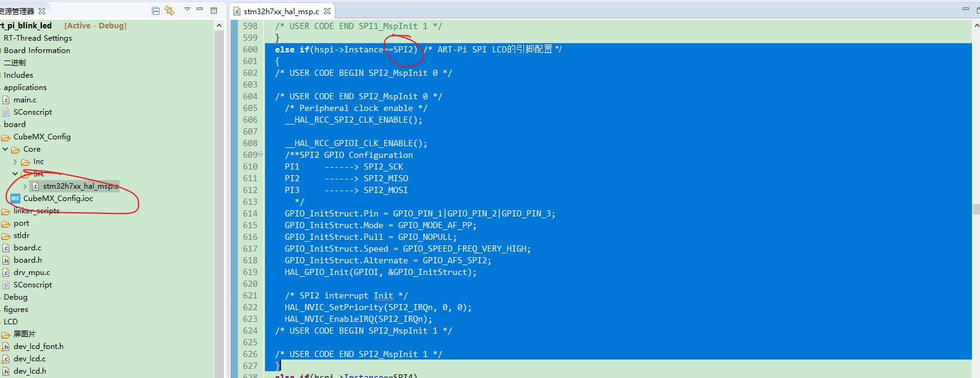Click stm32h7xx_hal_msp.c file icon in tree
Image resolution: width=980 pixels, height=378 pixels.
[35, 186]
